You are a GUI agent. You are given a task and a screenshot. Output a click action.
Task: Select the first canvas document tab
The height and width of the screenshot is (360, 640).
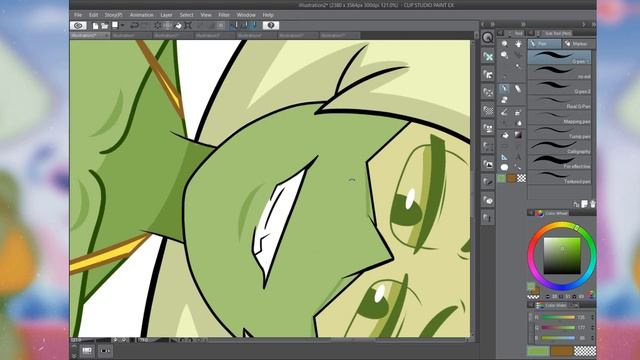pyautogui.click(x=90, y=36)
